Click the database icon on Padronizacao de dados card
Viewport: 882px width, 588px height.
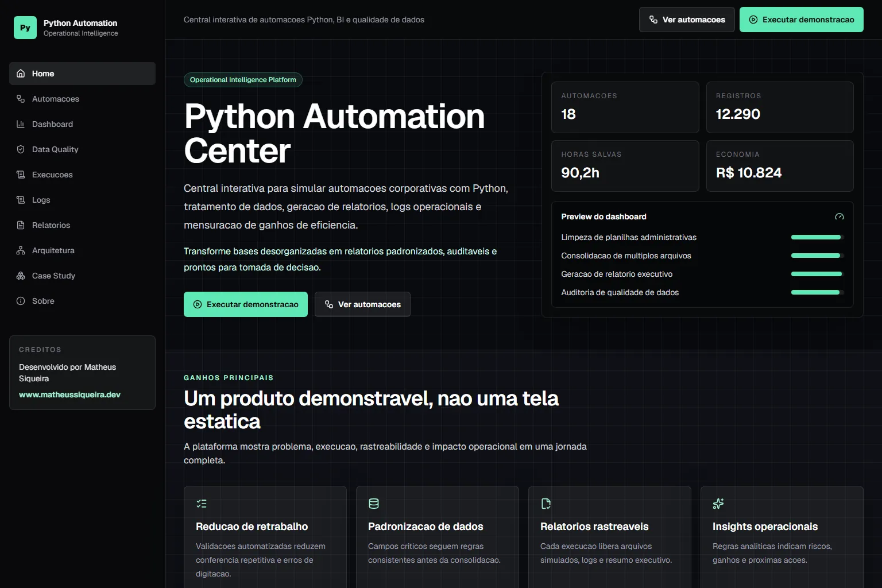point(374,504)
